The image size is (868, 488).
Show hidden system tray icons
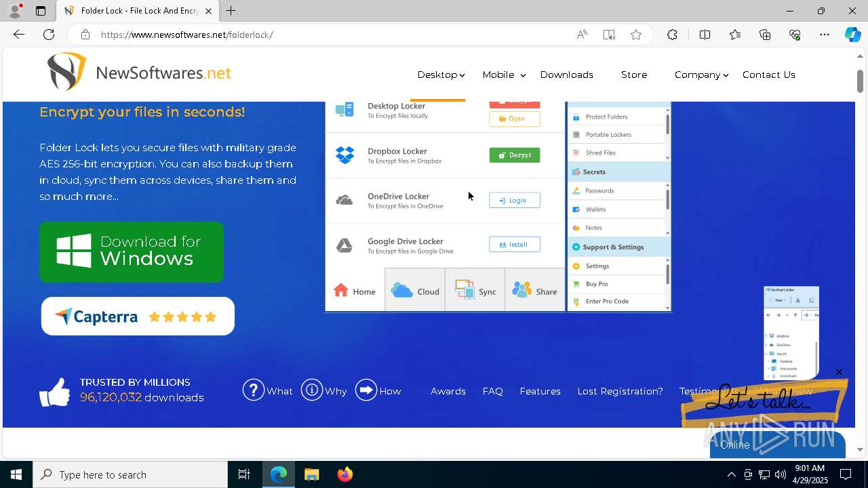tap(731, 474)
